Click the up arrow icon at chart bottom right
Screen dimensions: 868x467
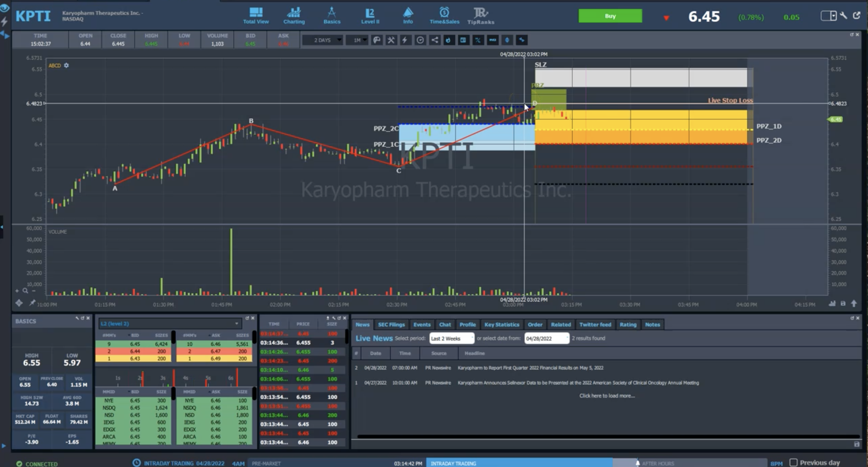coord(854,304)
